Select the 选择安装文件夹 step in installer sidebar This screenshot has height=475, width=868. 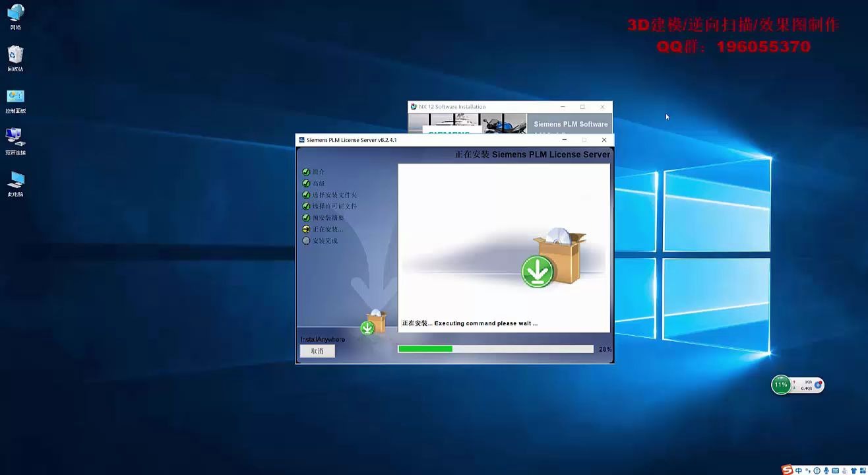334,195
